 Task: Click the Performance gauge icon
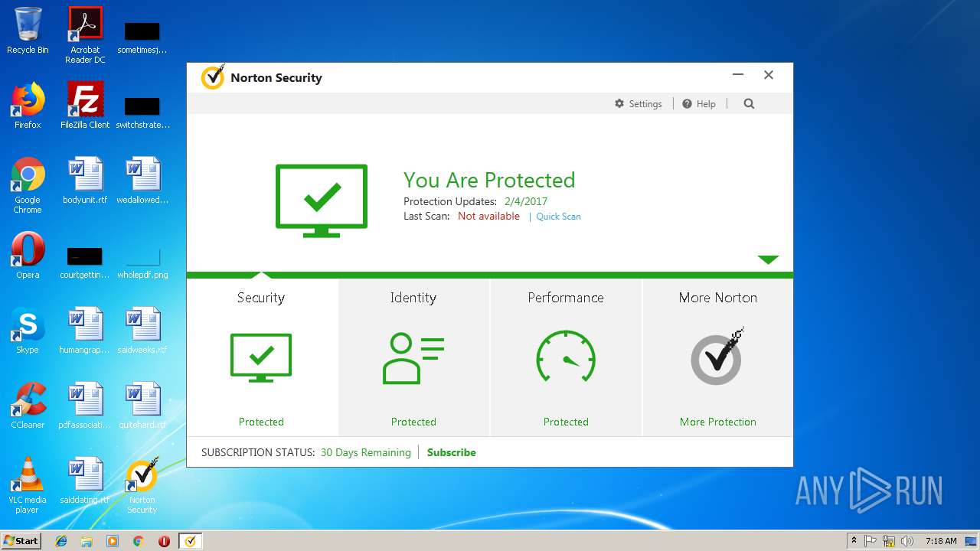point(566,357)
